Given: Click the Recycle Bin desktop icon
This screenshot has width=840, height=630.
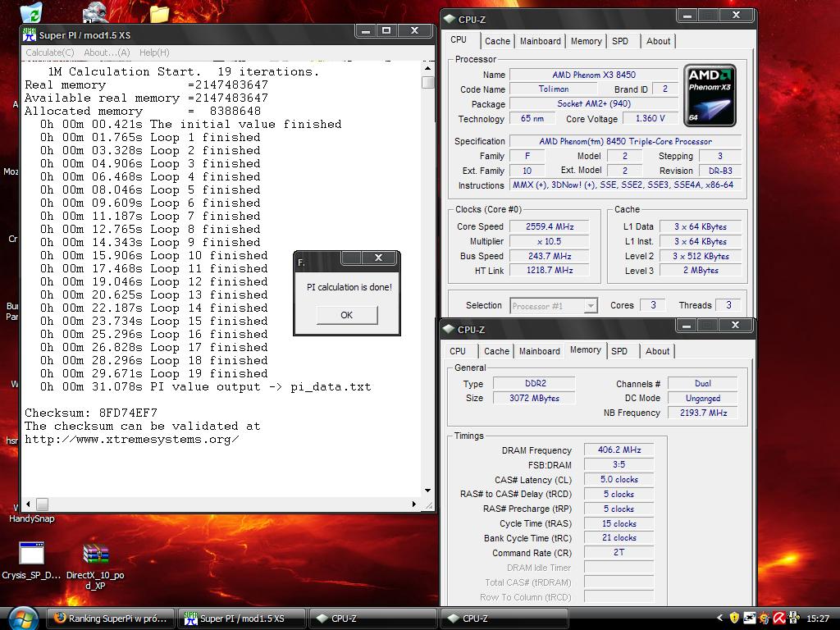Looking at the screenshot, I should point(33,11).
